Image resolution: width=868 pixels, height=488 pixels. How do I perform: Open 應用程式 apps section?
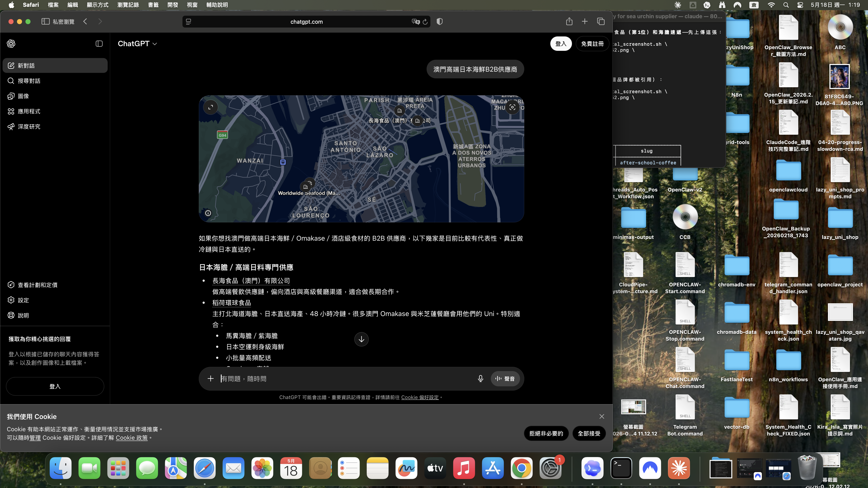55,111
